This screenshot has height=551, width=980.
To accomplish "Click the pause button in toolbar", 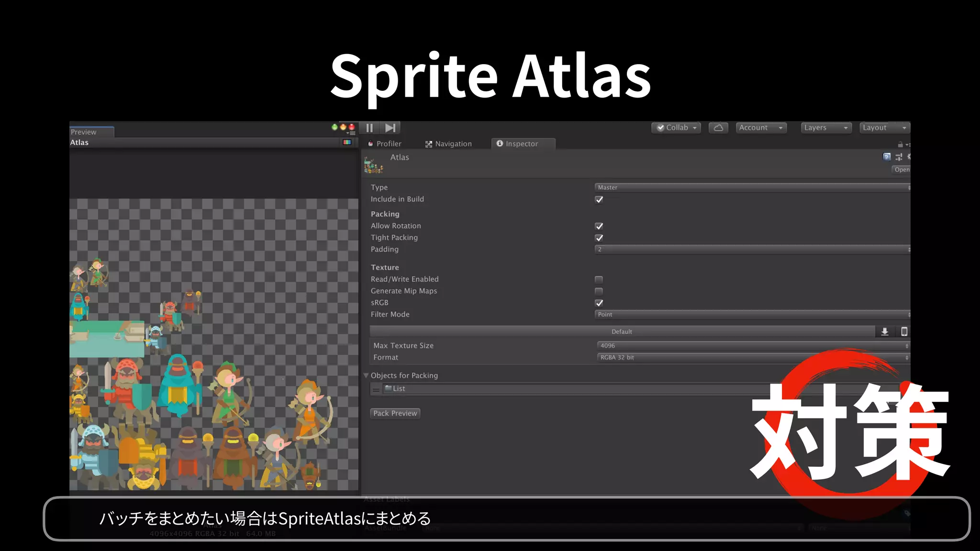I will pyautogui.click(x=369, y=128).
